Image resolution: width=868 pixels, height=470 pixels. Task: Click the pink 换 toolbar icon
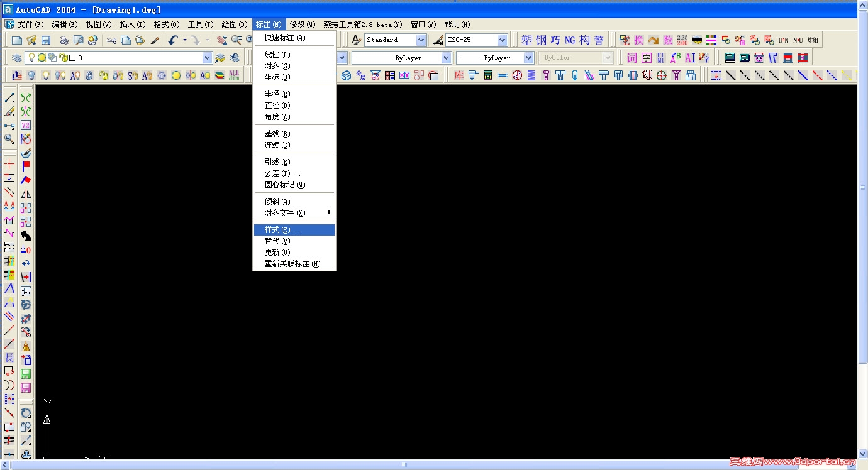(x=639, y=40)
